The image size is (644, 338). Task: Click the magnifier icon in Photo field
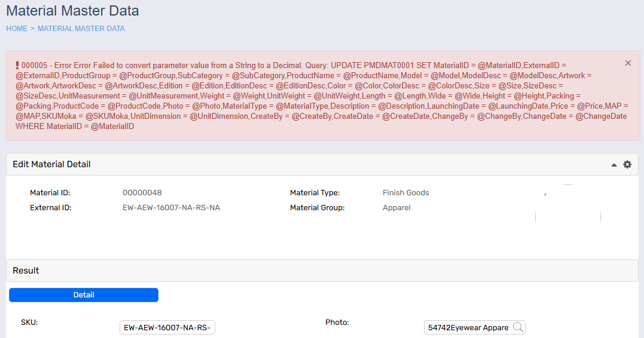[x=518, y=327]
